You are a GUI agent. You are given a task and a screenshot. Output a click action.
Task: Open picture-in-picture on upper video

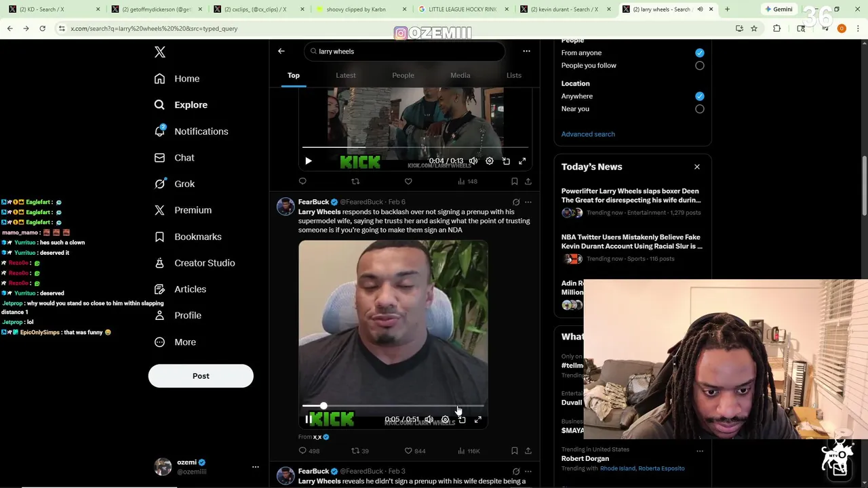pos(506,161)
